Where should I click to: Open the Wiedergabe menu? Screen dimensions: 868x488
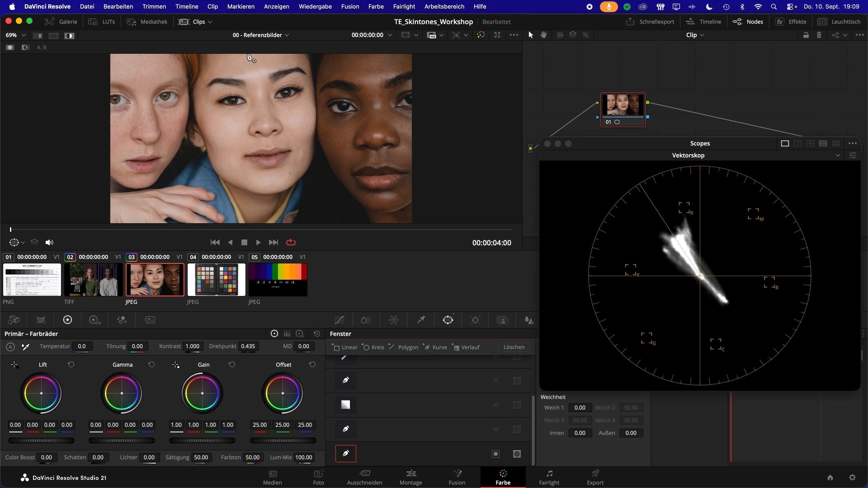pyautogui.click(x=315, y=6)
